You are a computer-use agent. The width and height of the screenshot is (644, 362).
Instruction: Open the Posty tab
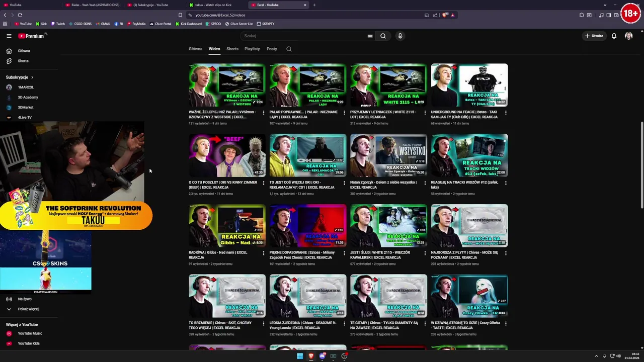[x=272, y=49]
